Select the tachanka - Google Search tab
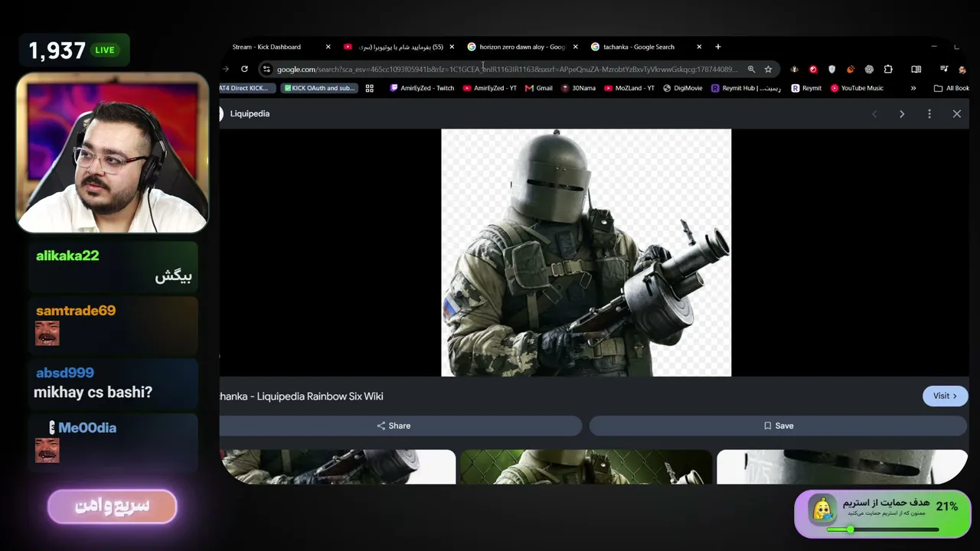Screen dimensions: 980x551 (645, 47)
